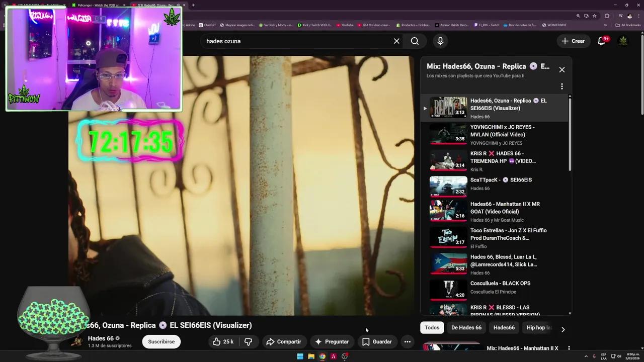Open the Mix playlist three-dot options
Image resolution: width=644 pixels, height=362 pixels.
pos(562,86)
